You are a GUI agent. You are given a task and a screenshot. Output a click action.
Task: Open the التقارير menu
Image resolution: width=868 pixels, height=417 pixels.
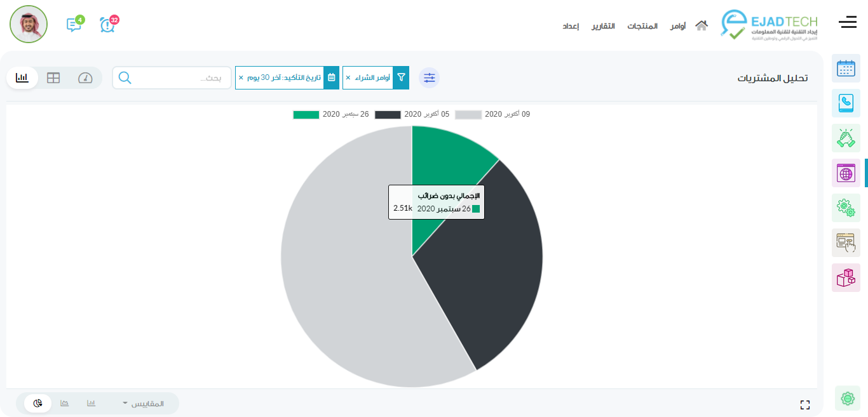[x=603, y=26]
